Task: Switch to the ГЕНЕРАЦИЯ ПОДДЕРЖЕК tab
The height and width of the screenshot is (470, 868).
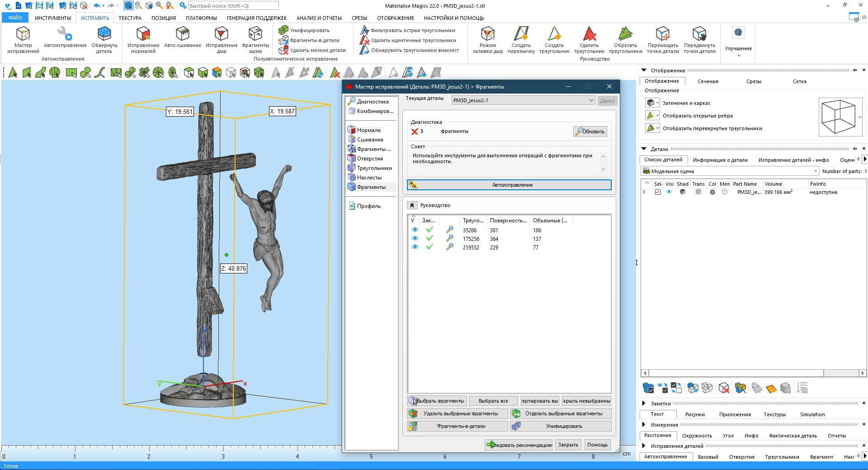Action: (x=257, y=18)
